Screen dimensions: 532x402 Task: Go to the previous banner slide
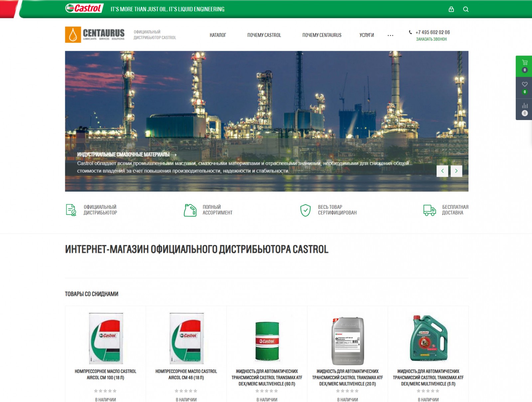pyautogui.click(x=442, y=171)
